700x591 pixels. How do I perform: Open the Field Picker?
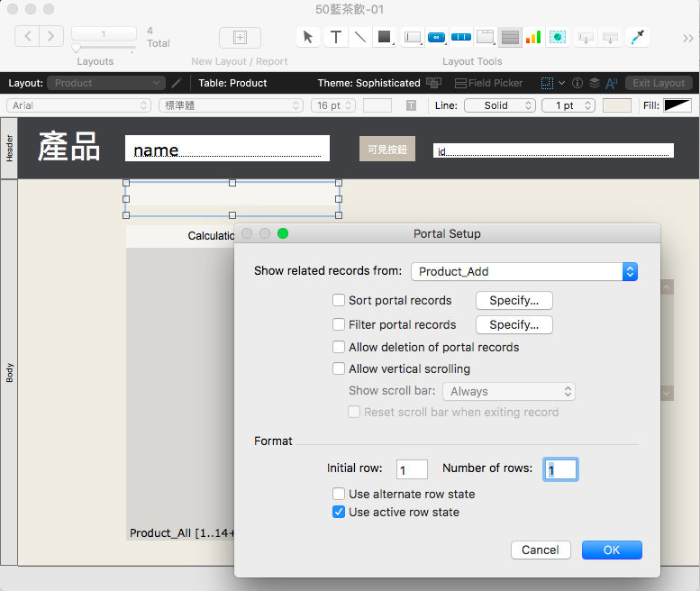(488, 83)
